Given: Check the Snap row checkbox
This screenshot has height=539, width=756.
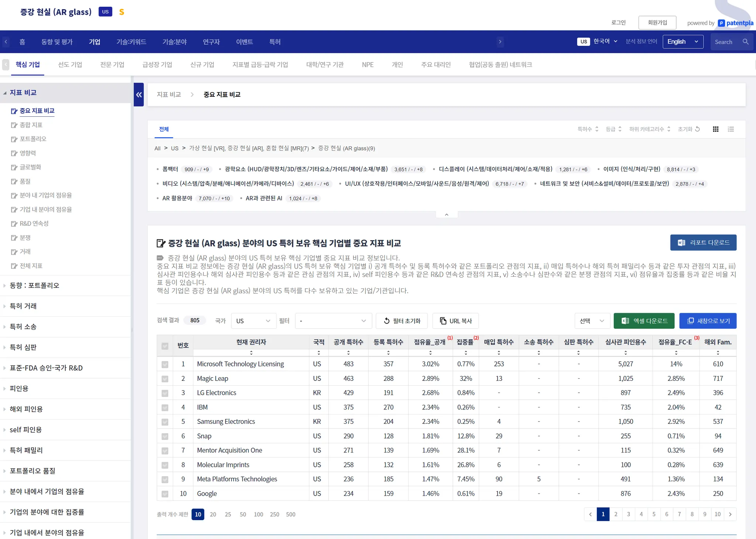Looking at the screenshot, I should (x=165, y=436).
